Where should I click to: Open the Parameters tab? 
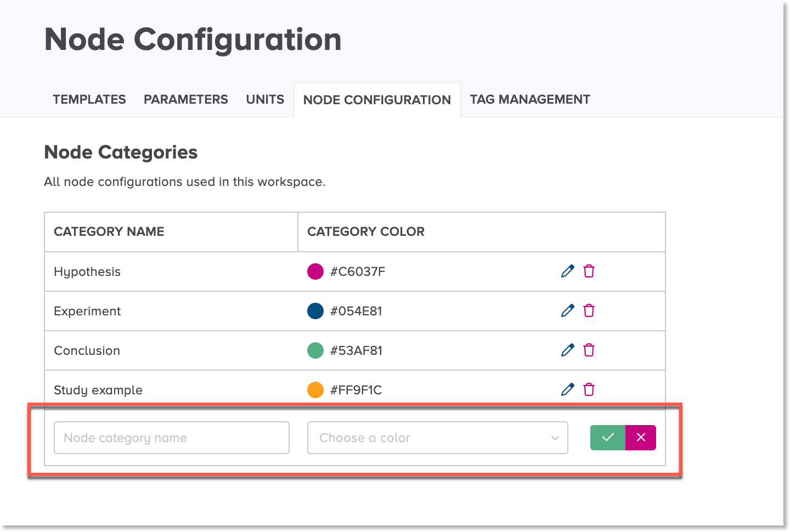[186, 99]
